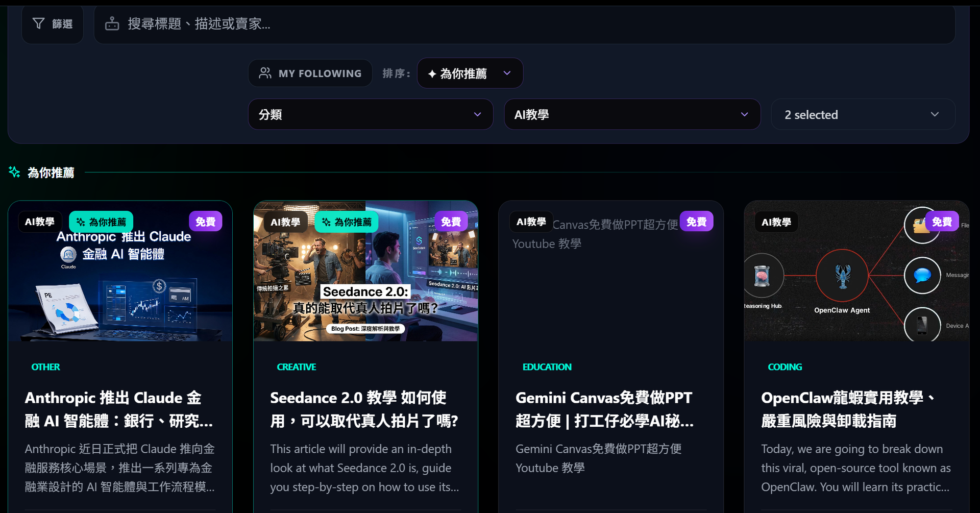980x513 pixels.
Task: Click 為你推薦 badge on Anthropic card
Action: [101, 222]
